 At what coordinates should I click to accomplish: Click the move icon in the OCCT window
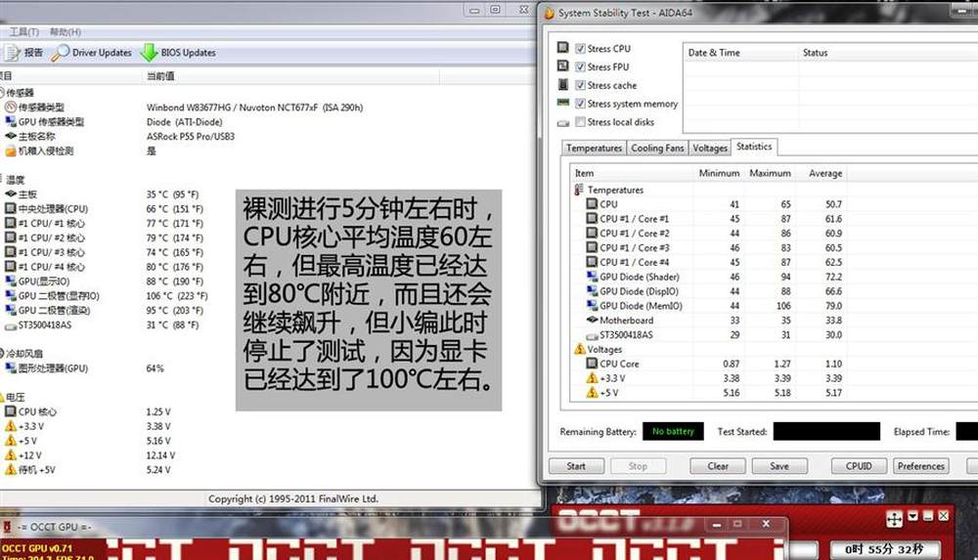(x=894, y=519)
